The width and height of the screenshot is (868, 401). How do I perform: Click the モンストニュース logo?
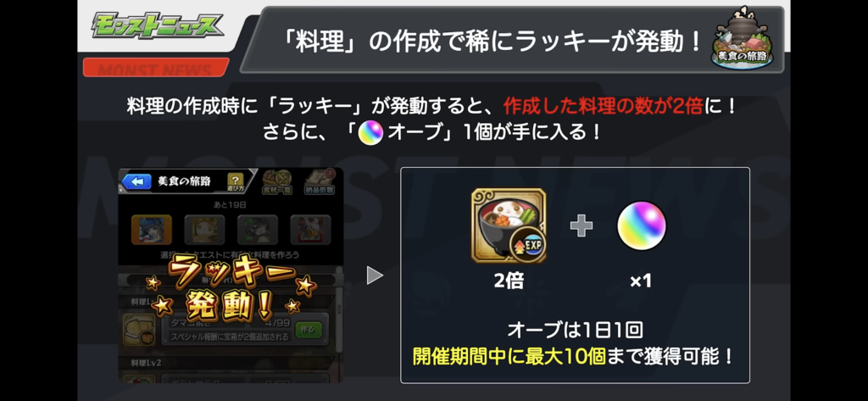click(x=158, y=25)
